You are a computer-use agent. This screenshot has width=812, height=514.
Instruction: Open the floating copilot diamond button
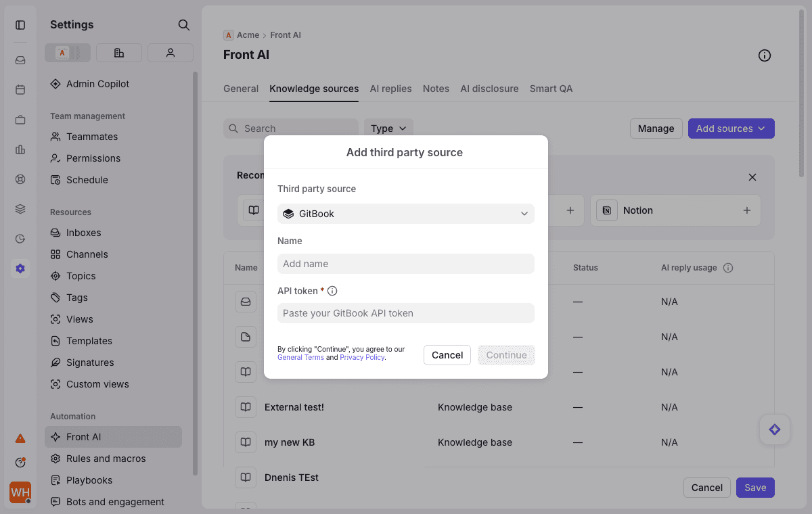tap(775, 429)
